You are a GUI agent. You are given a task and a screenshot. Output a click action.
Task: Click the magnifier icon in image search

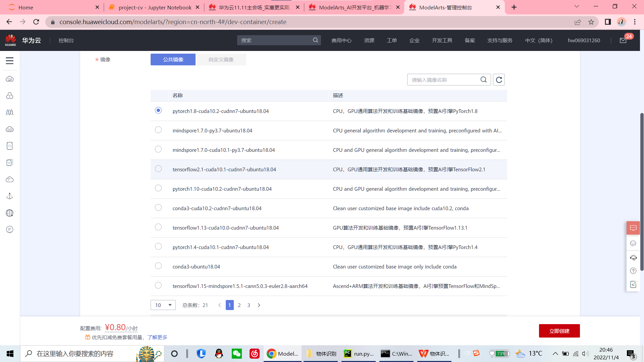483,80
